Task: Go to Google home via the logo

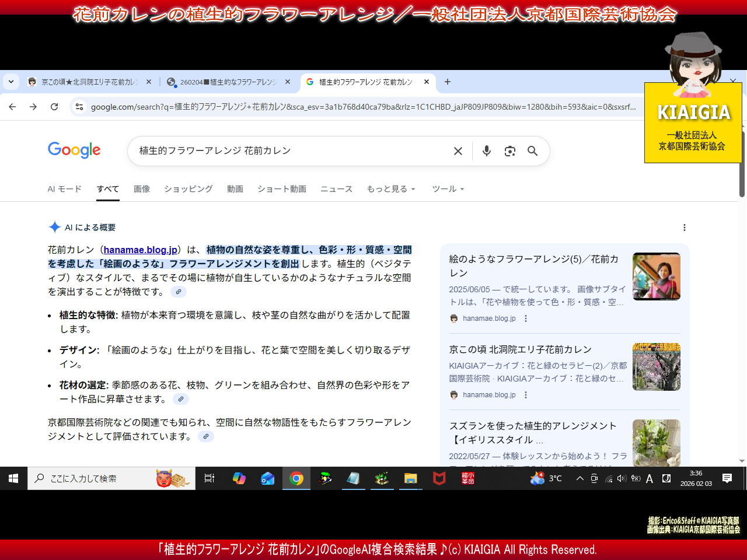Action: click(x=74, y=150)
